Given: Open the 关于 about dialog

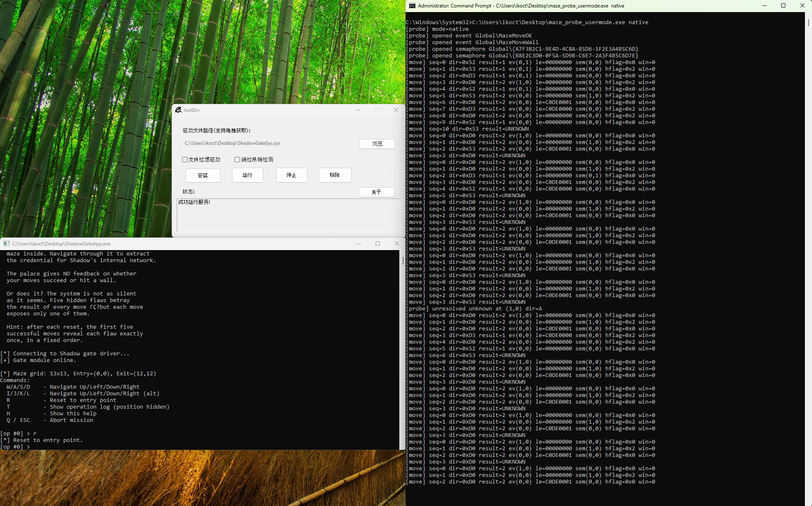Looking at the screenshot, I should point(376,192).
